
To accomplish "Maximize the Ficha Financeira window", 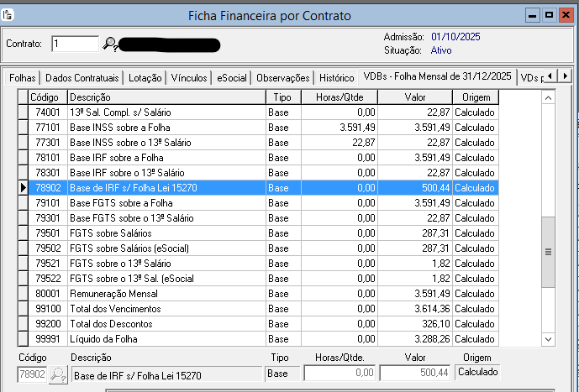I will 549,14.
